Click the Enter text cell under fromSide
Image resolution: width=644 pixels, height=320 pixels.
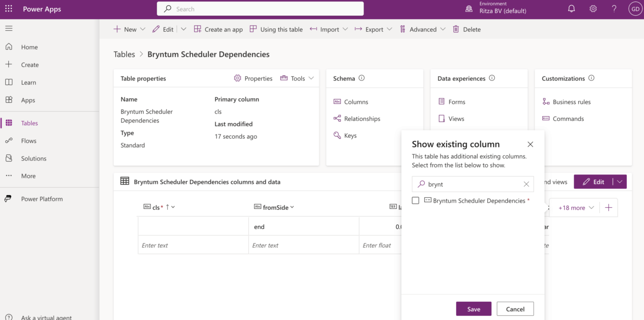pyautogui.click(x=304, y=245)
